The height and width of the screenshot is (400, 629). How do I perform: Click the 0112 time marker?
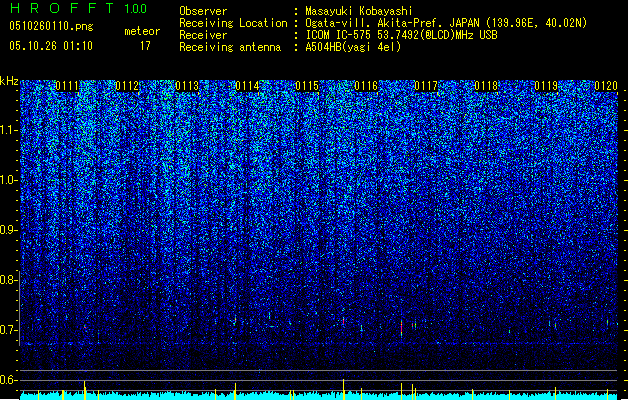coord(127,86)
